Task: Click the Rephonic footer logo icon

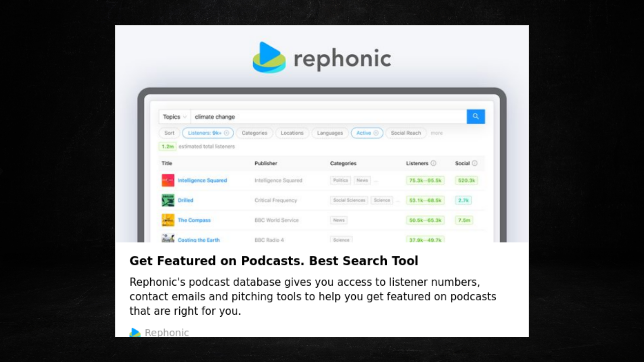Action: 135,332
